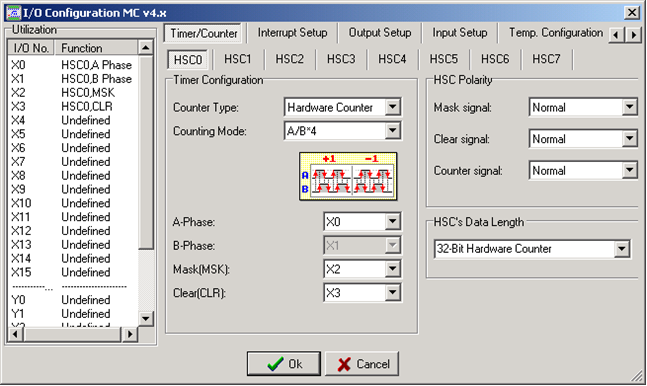Open the Counter Type dropdown
The width and height of the screenshot is (647, 386).
[392, 107]
